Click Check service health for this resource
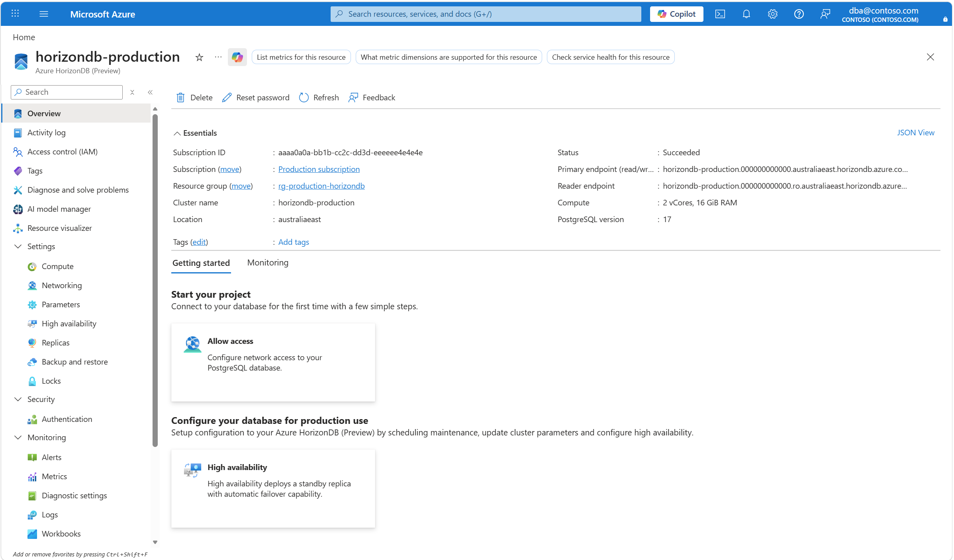The image size is (954, 560). tap(611, 57)
